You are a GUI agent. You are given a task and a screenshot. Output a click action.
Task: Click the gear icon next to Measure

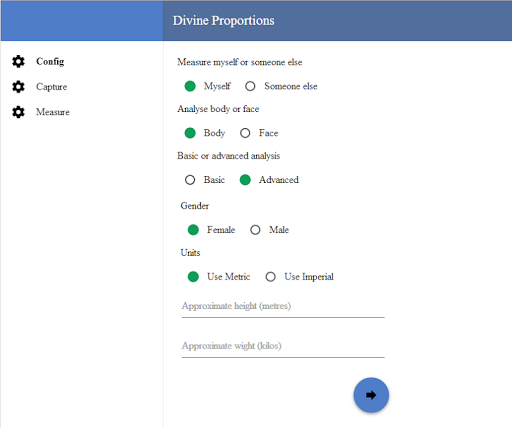18,112
